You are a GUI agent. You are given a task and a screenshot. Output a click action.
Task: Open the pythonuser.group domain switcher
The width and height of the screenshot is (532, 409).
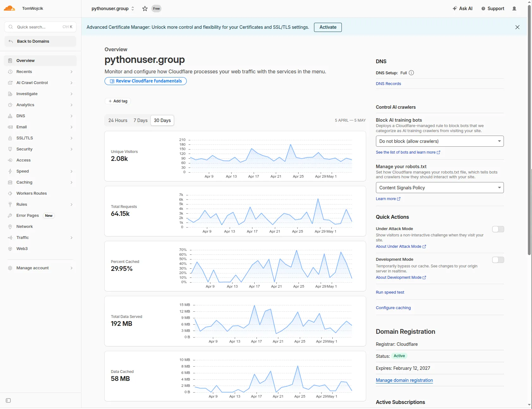113,9
